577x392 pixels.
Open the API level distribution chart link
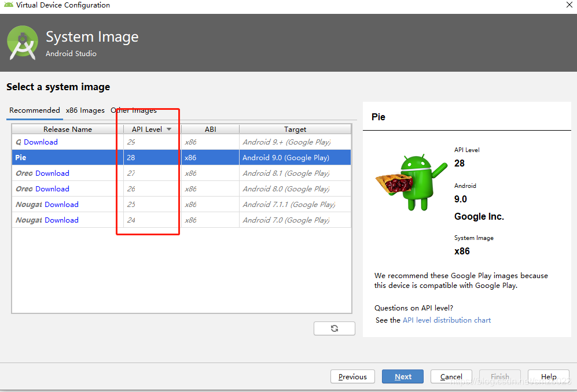point(447,320)
